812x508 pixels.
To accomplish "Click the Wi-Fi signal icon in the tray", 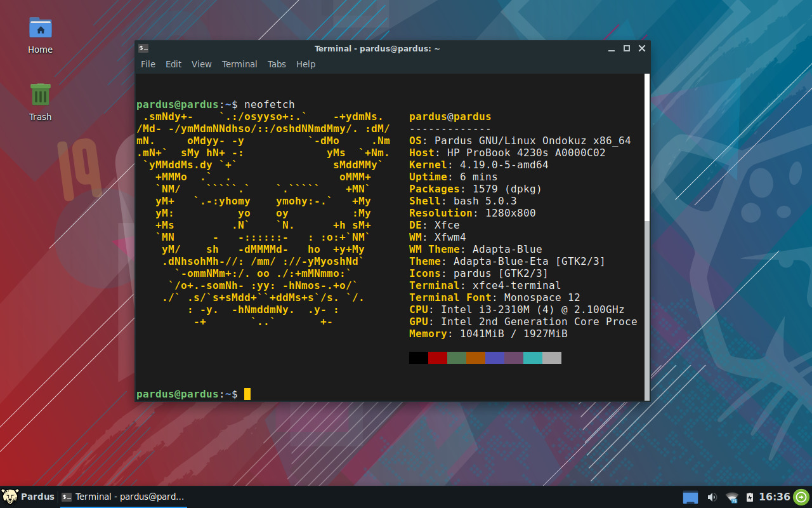I will coord(731,497).
